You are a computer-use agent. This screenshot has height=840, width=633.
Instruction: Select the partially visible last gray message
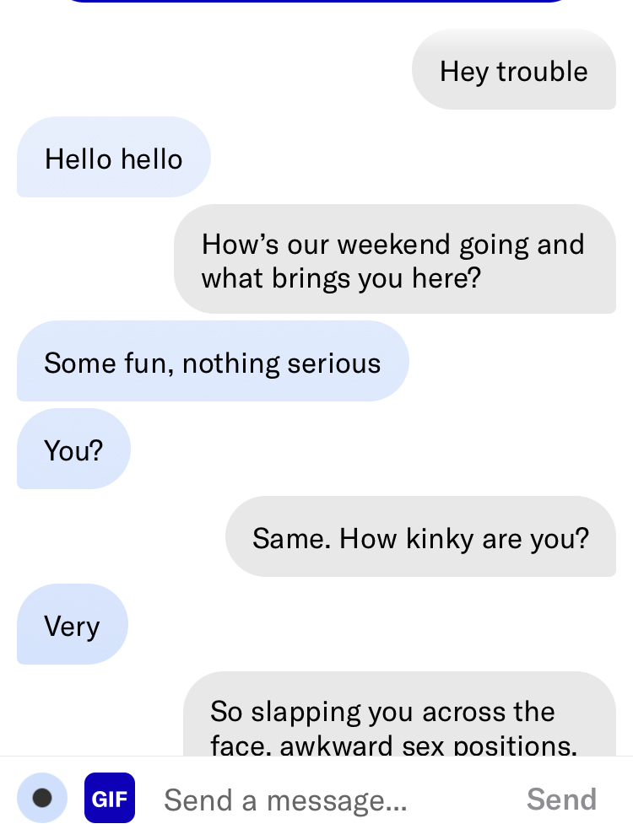[x=399, y=713]
